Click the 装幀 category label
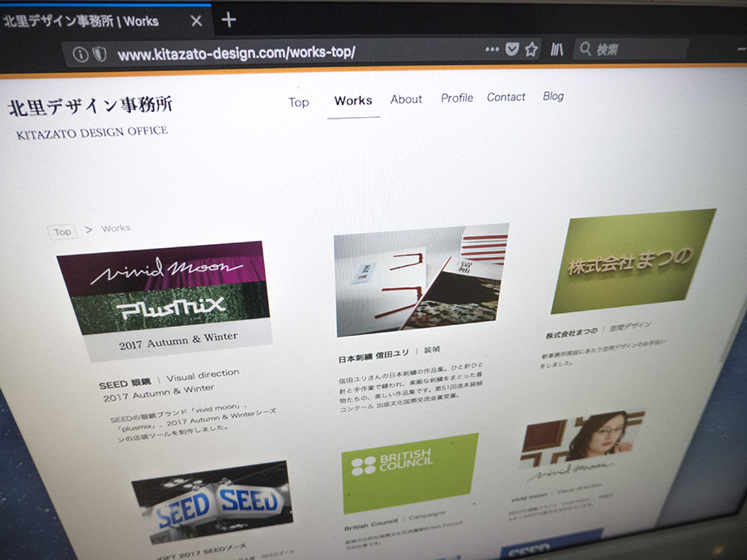The image size is (747, 560). pyautogui.click(x=432, y=350)
